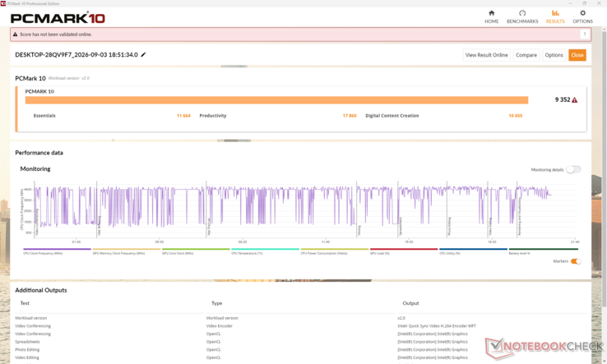Screen dimensions: 607x364
Task: Open the Options button beside Compare
Action: 554,55
